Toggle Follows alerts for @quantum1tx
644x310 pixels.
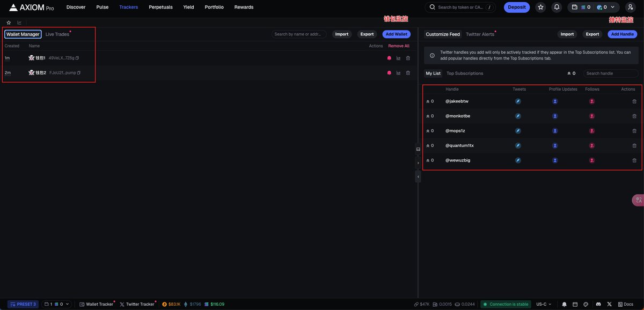(592, 145)
